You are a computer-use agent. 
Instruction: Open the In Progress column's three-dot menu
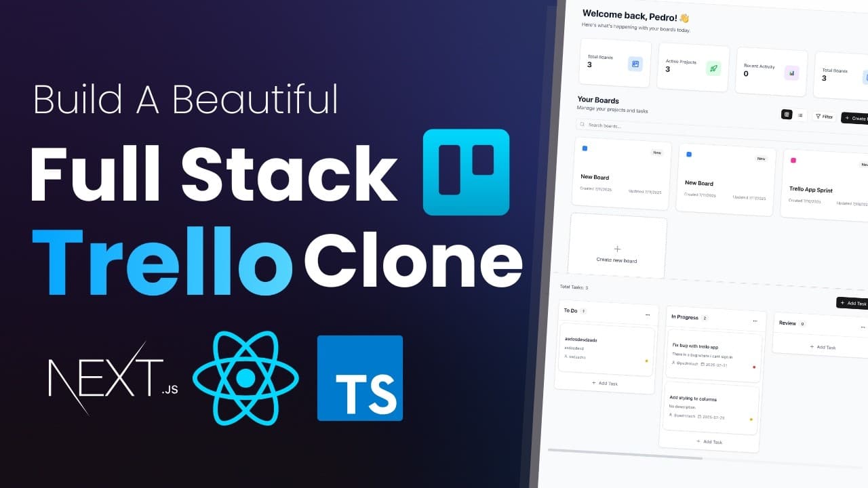pyautogui.click(x=755, y=321)
